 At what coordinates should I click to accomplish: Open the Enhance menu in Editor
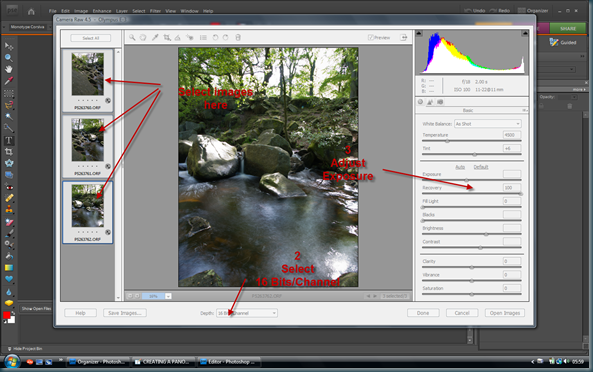102,11
